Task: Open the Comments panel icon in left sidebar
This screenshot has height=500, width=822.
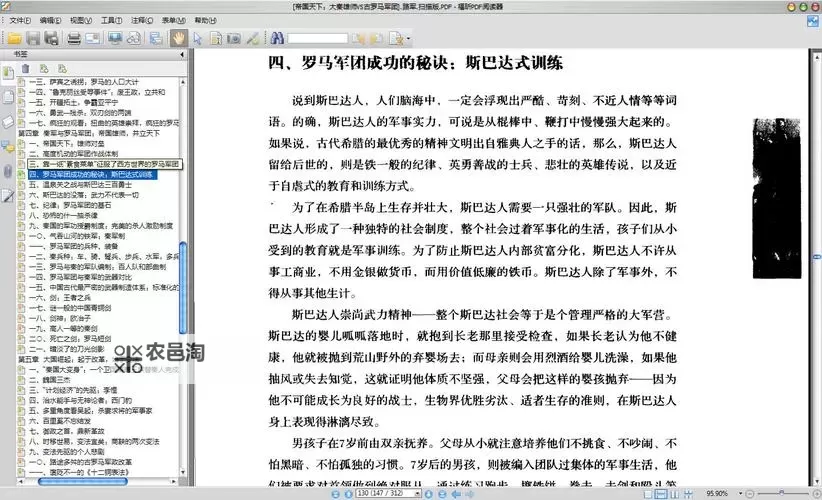Action: click(8, 147)
